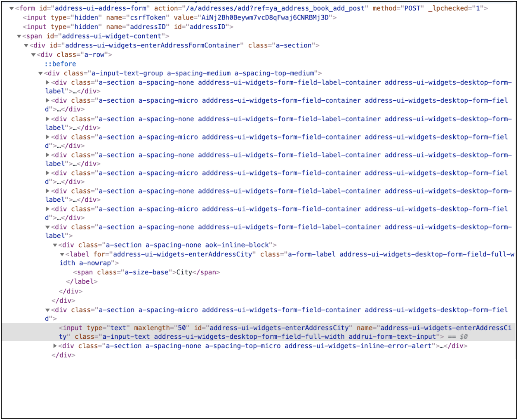Collapse the a-row div node
Image resolution: width=518 pixels, height=420 pixels.
[x=33, y=55]
